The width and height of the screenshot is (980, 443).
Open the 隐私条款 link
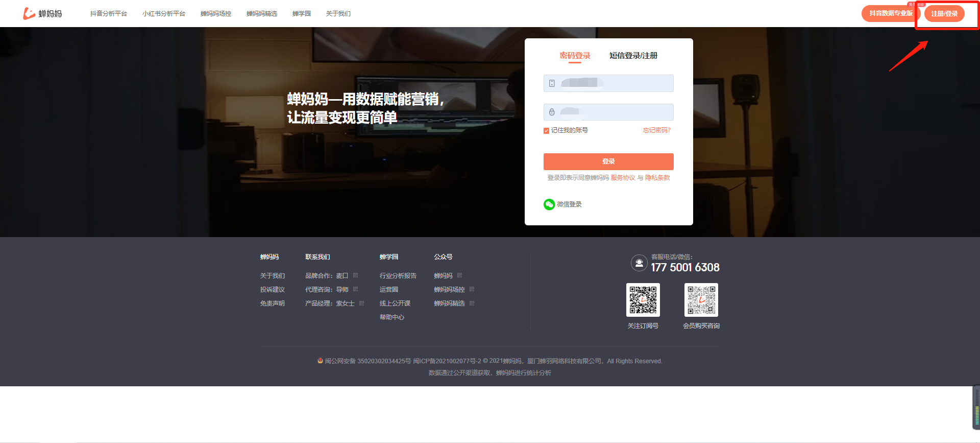[x=657, y=178]
